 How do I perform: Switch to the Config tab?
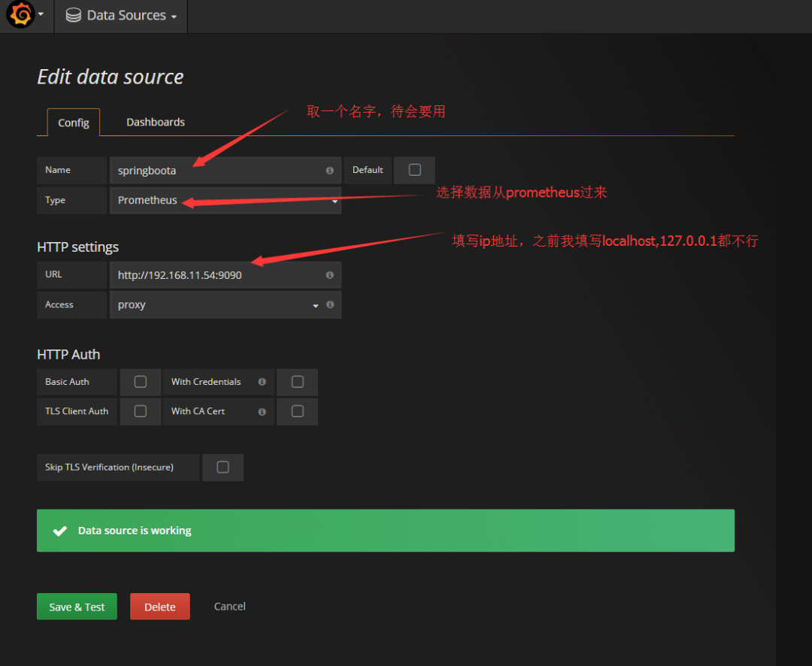coord(74,123)
